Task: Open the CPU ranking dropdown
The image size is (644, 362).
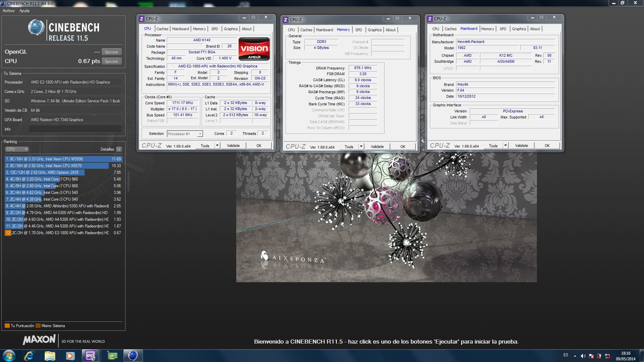Action: click(x=17, y=149)
